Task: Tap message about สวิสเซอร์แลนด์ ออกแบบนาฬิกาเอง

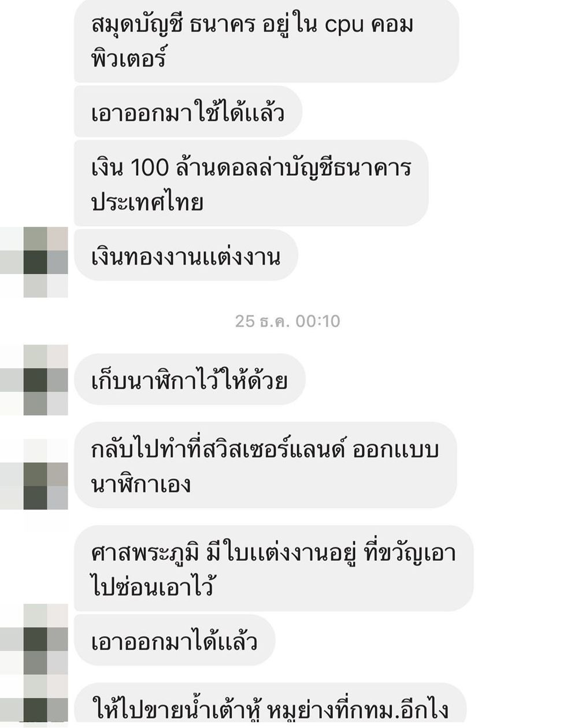Action: [265, 465]
